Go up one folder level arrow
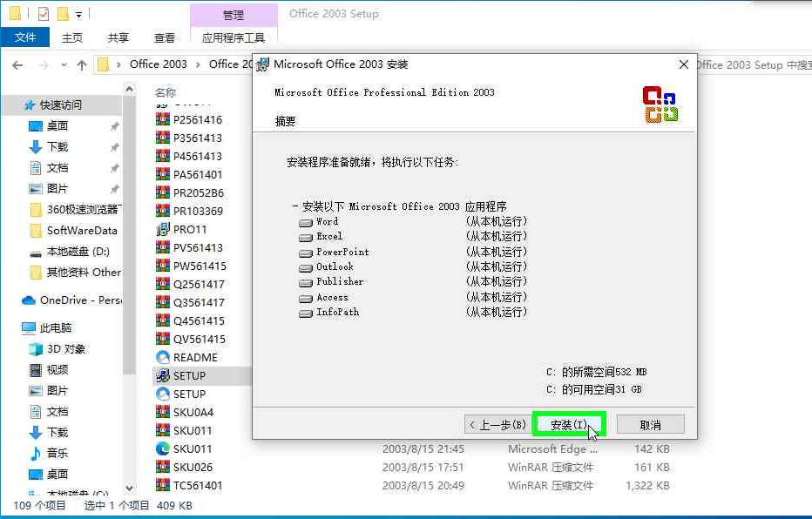812x519 pixels. pyautogui.click(x=82, y=65)
